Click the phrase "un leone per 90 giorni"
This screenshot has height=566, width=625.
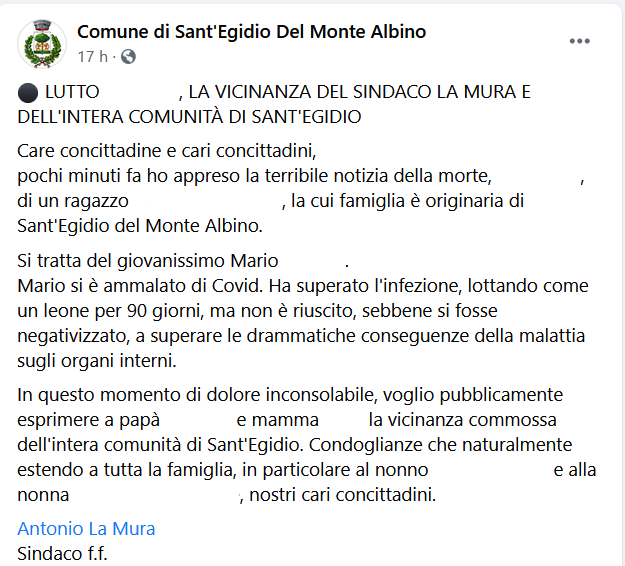point(105,310)
